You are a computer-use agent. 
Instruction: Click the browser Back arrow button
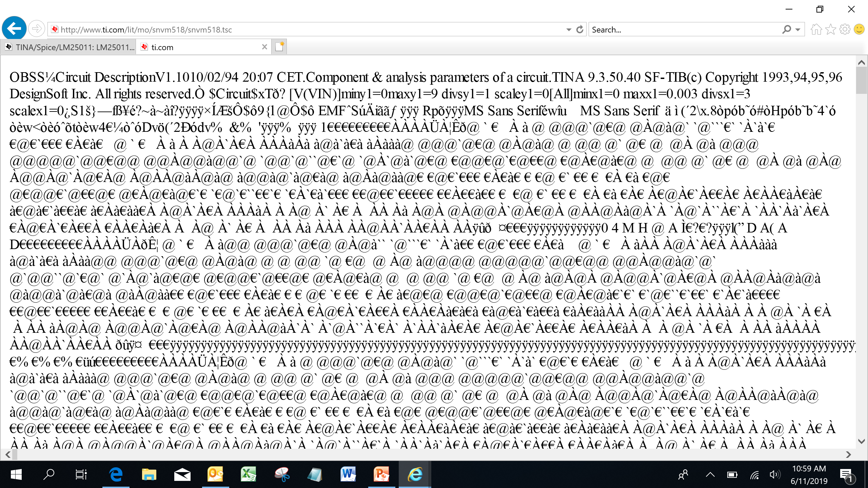(14, 29)
